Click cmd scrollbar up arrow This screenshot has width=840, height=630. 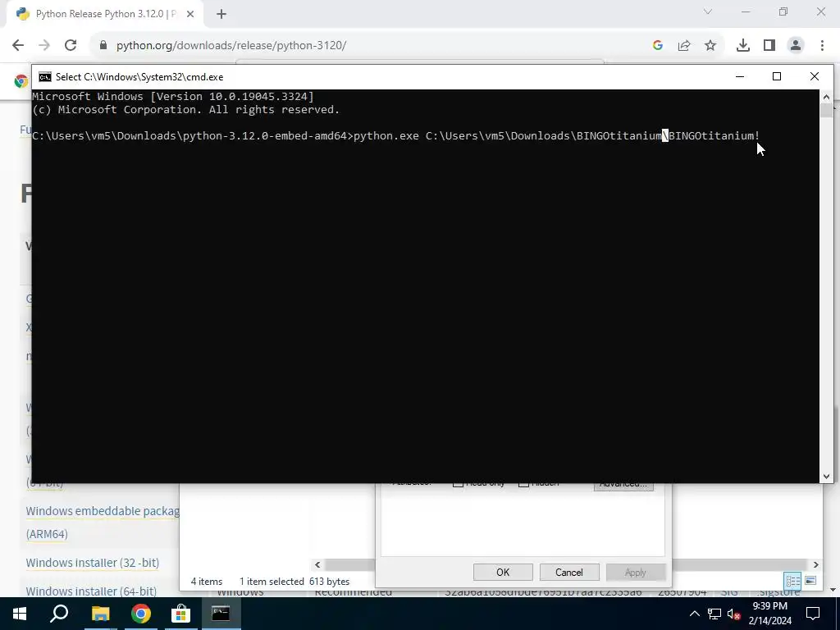(826, 97)
